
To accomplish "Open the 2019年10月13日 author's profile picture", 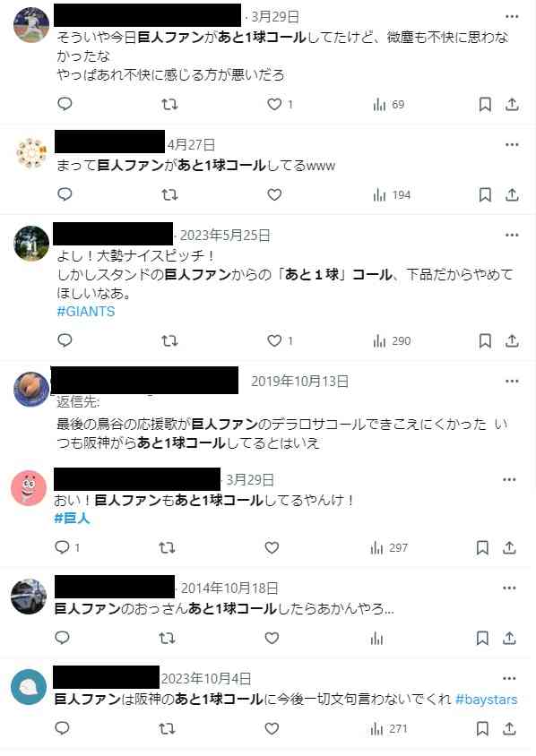I will pos(31,389).
